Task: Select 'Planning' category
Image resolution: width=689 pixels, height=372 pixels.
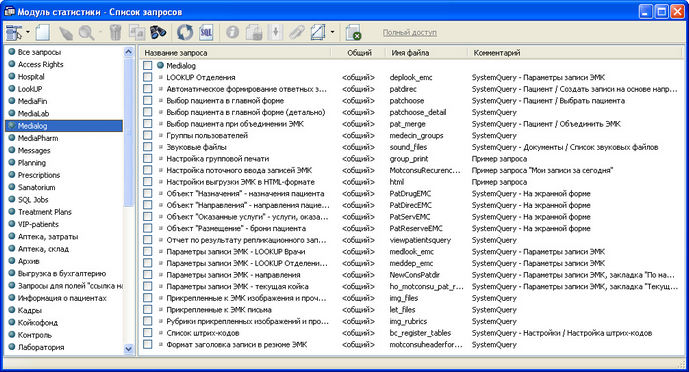Action: tap(32, 163)
